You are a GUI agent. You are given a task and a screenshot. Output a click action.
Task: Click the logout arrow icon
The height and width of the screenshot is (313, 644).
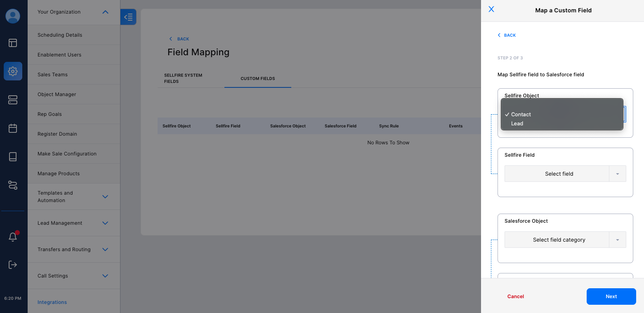point(13,264)
